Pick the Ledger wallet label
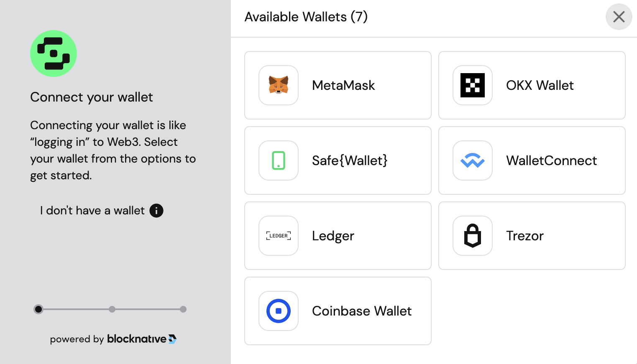 pos(333,236)
